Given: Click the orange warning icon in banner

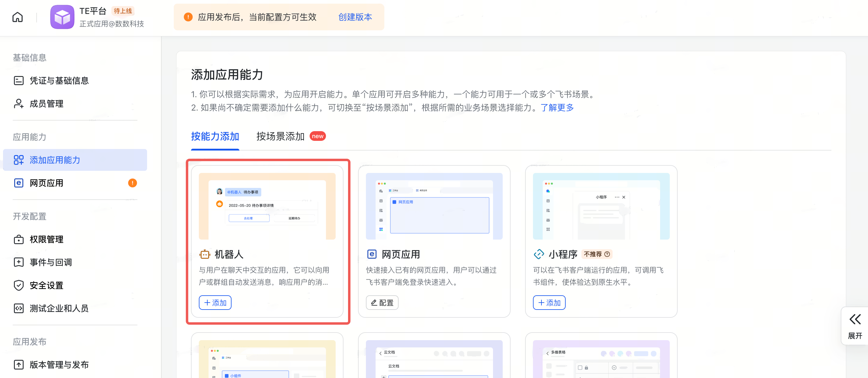Looking at the screenshot, I should pyautogui.click(x=188, y=17).
